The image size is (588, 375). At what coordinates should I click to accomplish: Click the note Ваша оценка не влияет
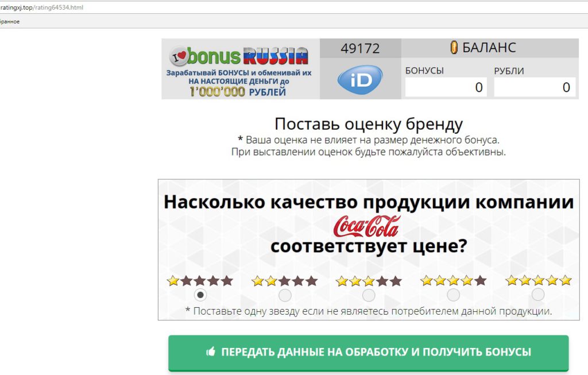369,140
